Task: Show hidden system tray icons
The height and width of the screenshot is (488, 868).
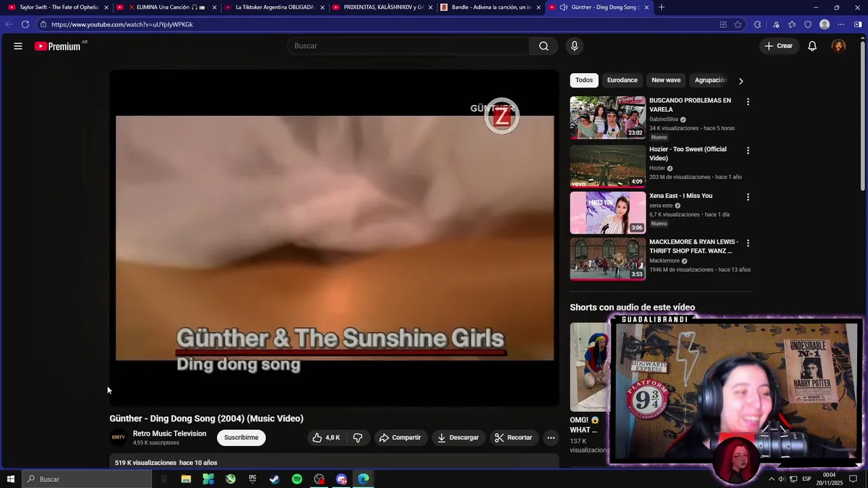Action: 771,479
